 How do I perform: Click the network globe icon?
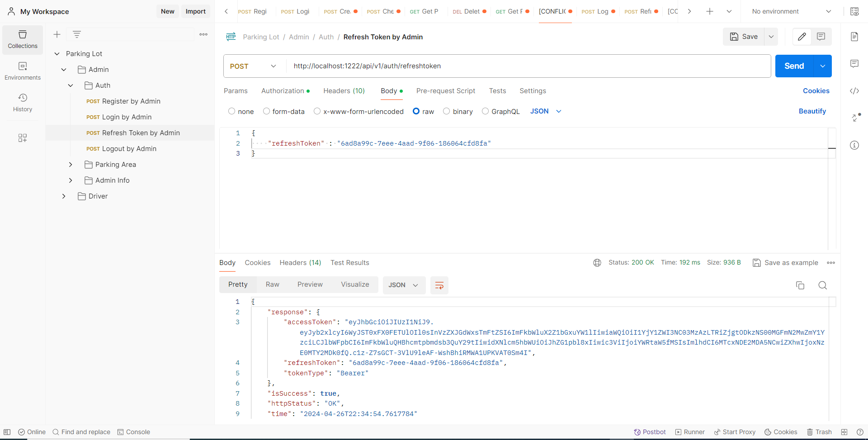[597, 263]
